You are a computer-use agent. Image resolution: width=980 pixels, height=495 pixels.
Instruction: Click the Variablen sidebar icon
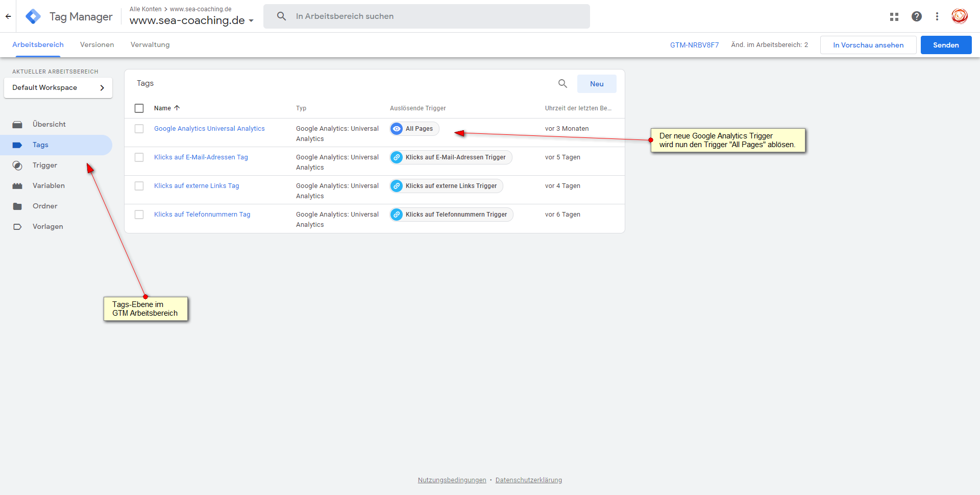[17, 186]
